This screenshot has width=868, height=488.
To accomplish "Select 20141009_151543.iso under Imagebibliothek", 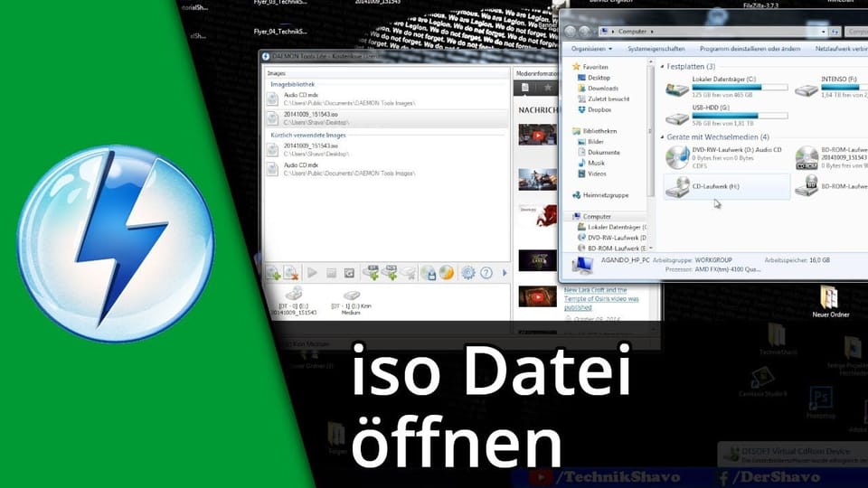I will point(386,117).
